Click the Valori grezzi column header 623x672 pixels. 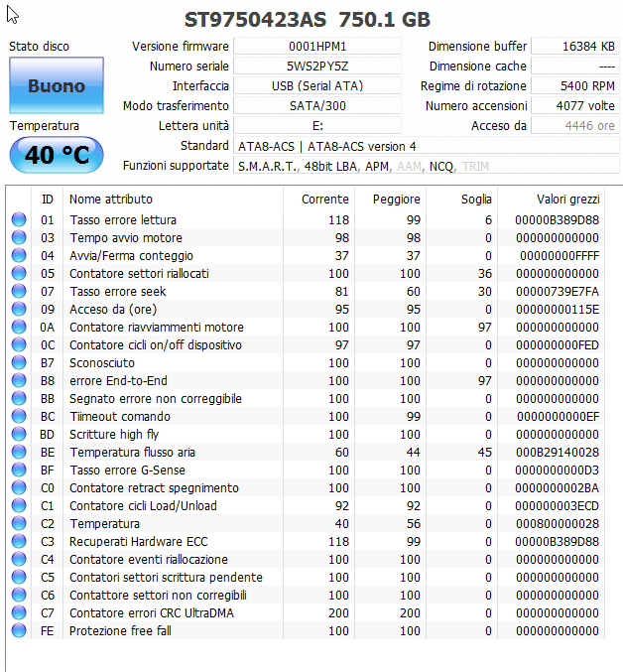point(551,199)
